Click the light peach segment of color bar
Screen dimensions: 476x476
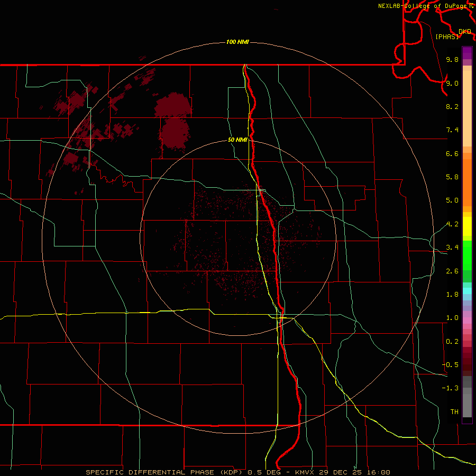pyautogui.click(x=467, y=108)
